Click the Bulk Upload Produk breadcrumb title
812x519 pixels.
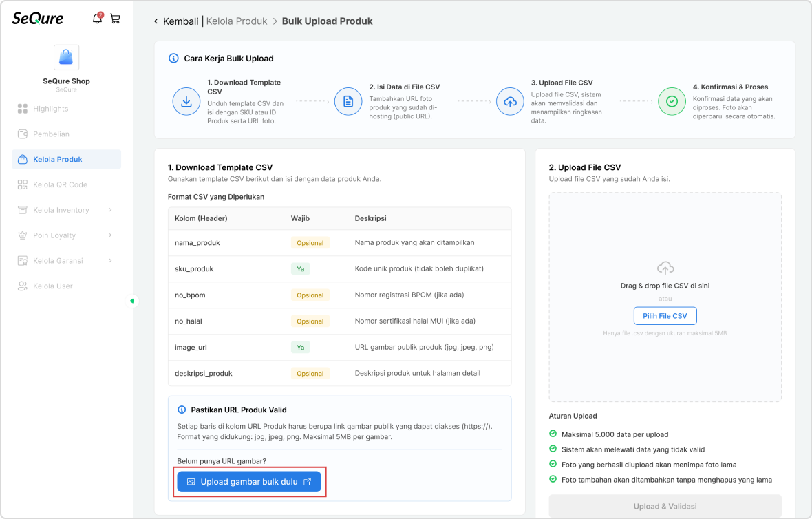328,21
